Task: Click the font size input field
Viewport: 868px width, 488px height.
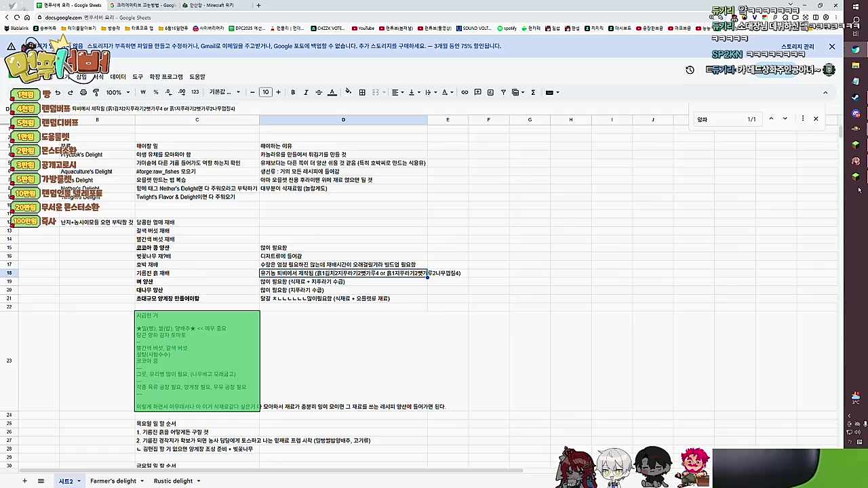Action: click(x=265, y=92)
